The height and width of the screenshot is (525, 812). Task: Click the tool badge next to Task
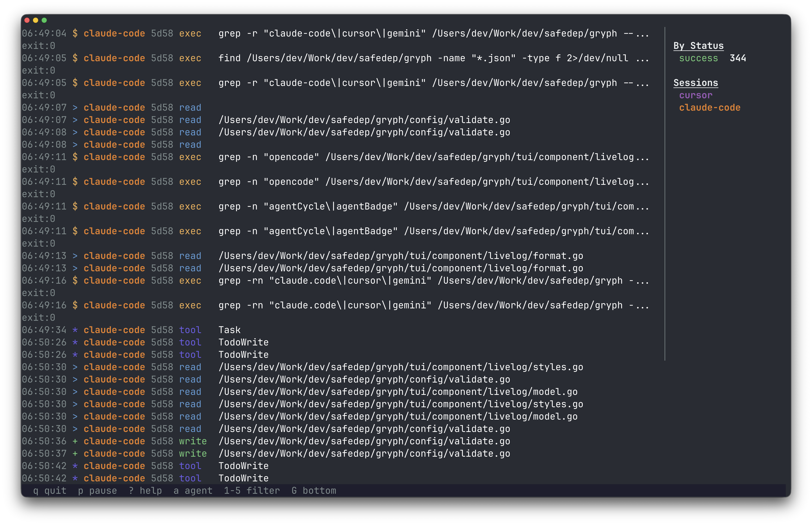(x=190, y=330)
